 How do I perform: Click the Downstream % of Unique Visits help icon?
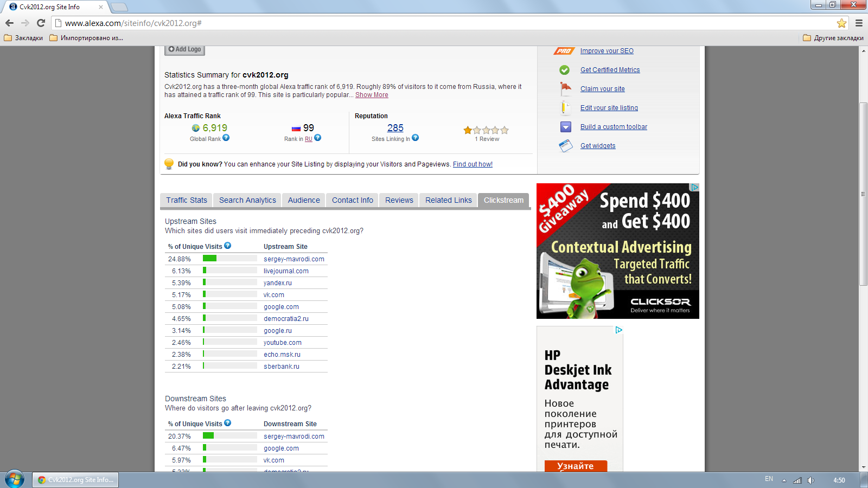point(228,423)
